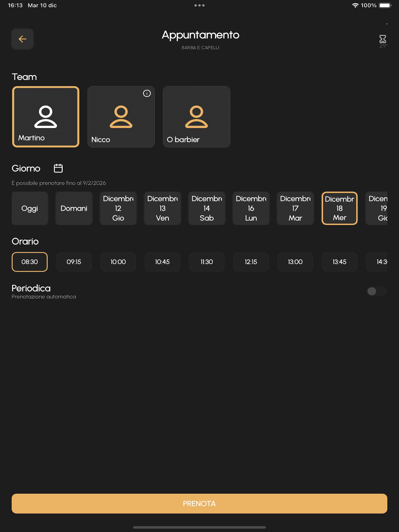Viewport: 399px width, 532px height.
Task: Open Nicco's info icon
Action: pyautogui.click(x=147, y=93)
